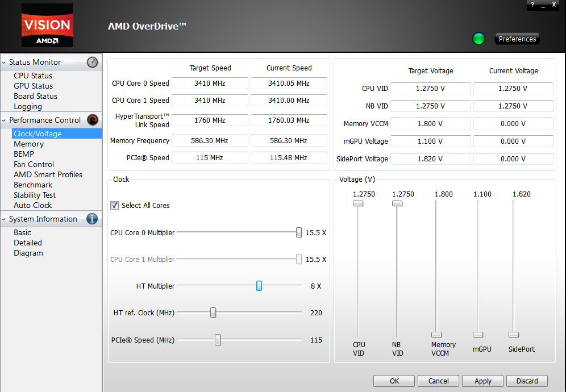This screenshot has width=566, height=392.
Task: Open the Auto Clock page
Action: (x=32, y=206)
